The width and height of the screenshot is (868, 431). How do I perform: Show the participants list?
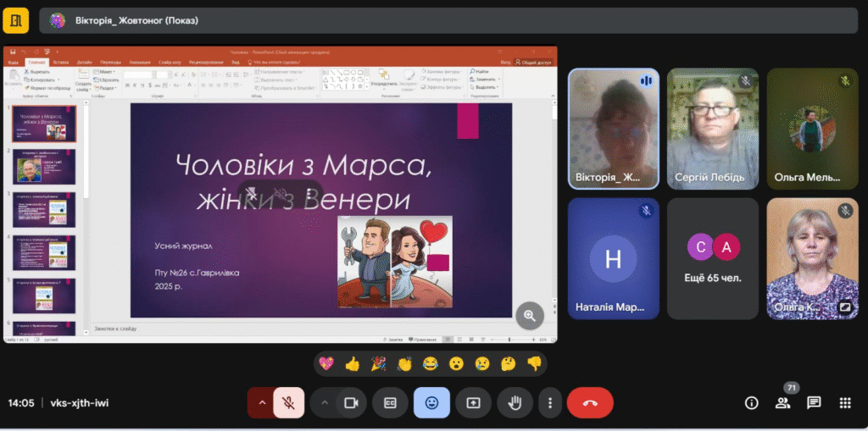tap(782, 403)
